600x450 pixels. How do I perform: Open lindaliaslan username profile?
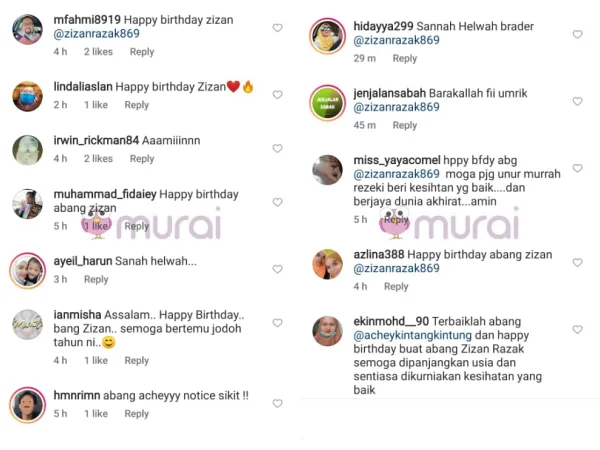coord(83,87)
